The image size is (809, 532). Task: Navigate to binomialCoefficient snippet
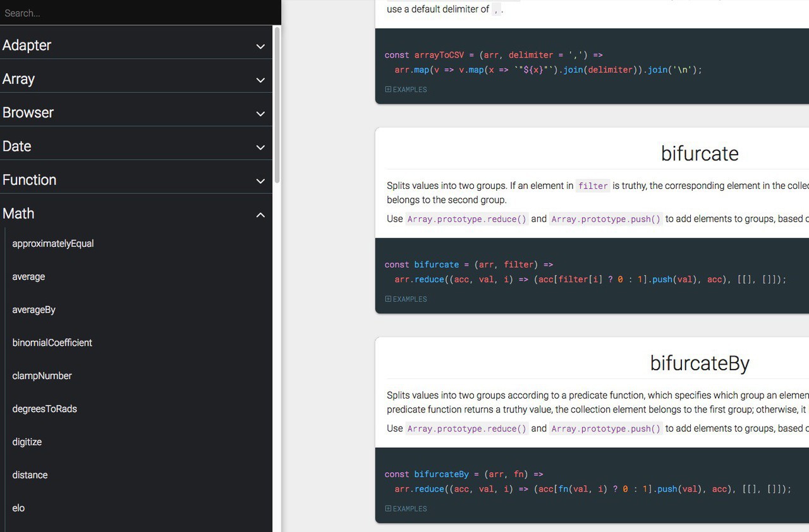pos(52,342)
